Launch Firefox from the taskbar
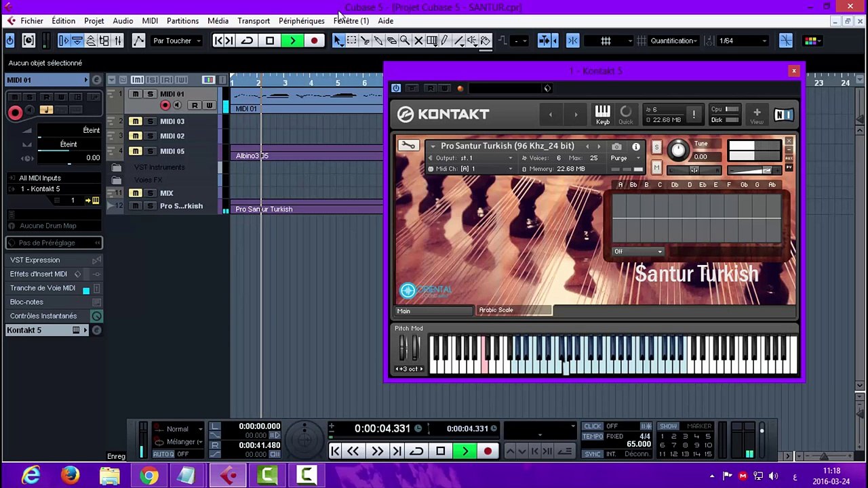 point(70,475)
